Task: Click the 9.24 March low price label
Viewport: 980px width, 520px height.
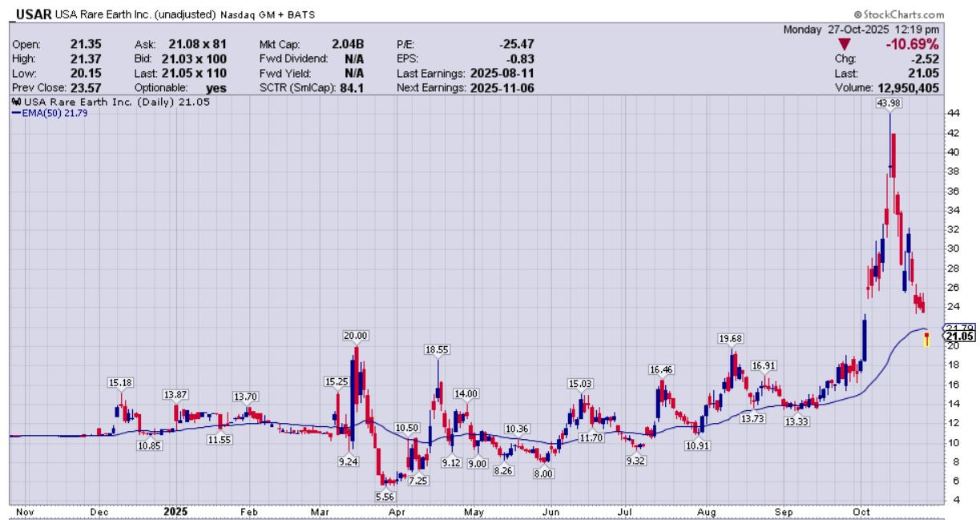Action: 349,461
